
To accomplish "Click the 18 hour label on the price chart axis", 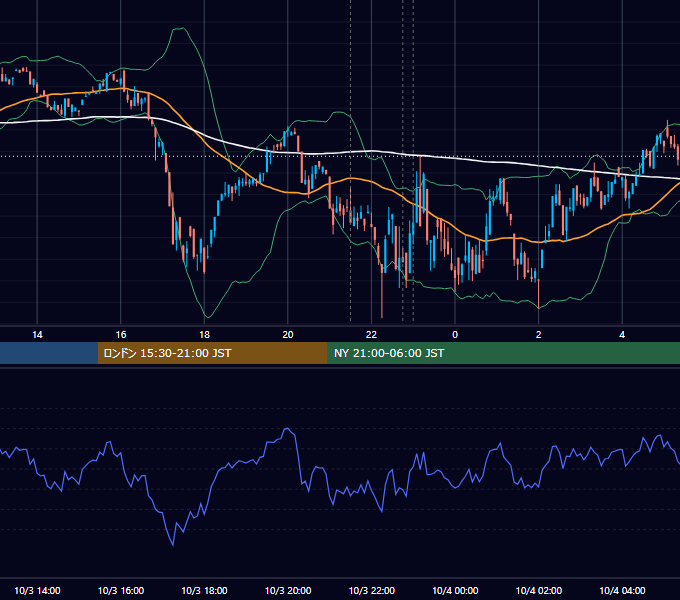I will tap(204, 335).
